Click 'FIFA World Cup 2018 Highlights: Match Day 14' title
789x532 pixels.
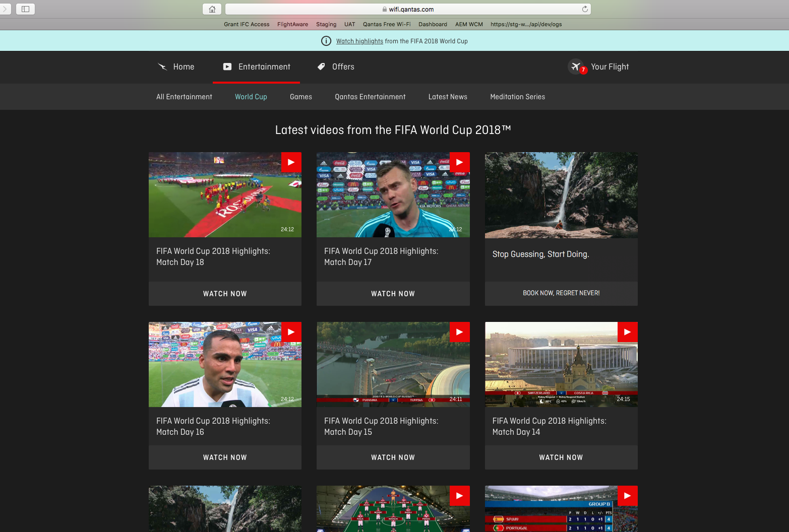[x=549, y=426]
